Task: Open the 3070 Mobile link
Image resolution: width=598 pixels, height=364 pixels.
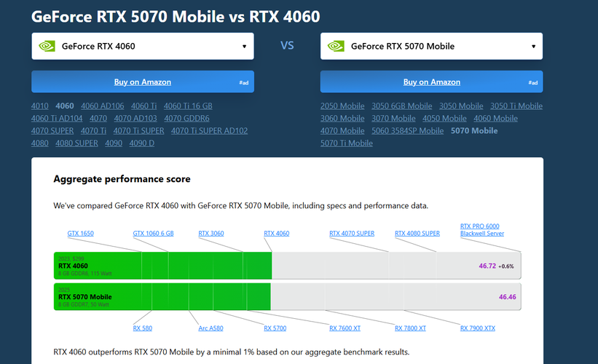Action: pyautogui.click(x=393, y=118)
